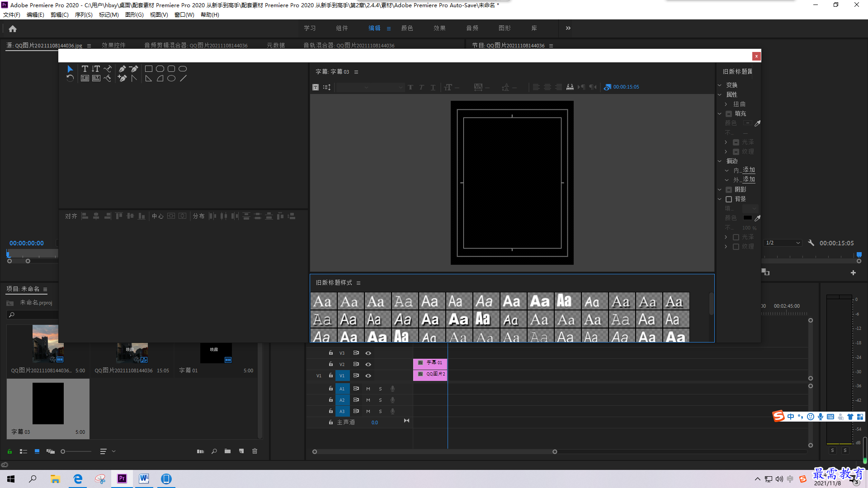This screenshot has width=868, height=488.
Task: Select the Vertical Area Type tool
Action: pyautogui.click(x=96, y=78)
